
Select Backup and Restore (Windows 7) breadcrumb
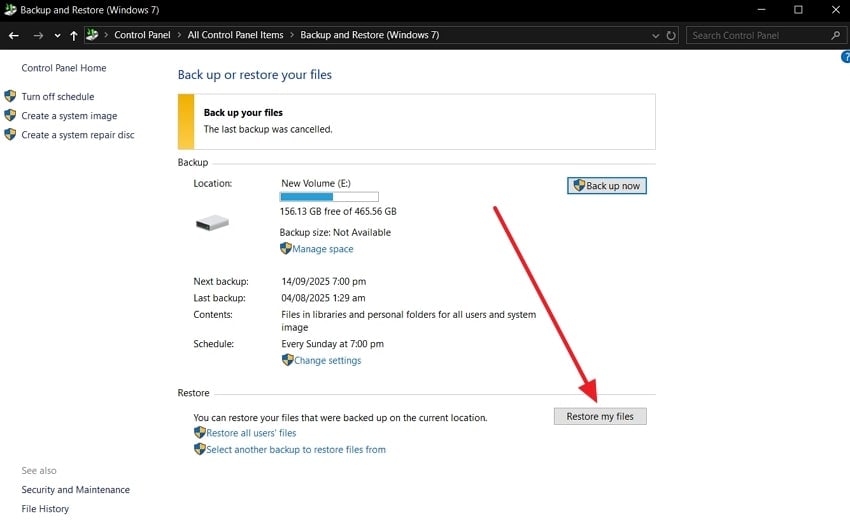pos(370,35)
